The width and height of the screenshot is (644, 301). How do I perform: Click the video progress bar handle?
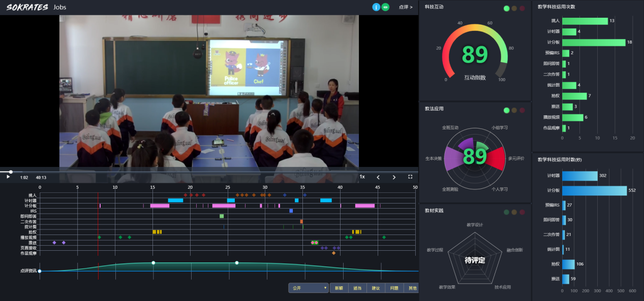coord(11,172)
